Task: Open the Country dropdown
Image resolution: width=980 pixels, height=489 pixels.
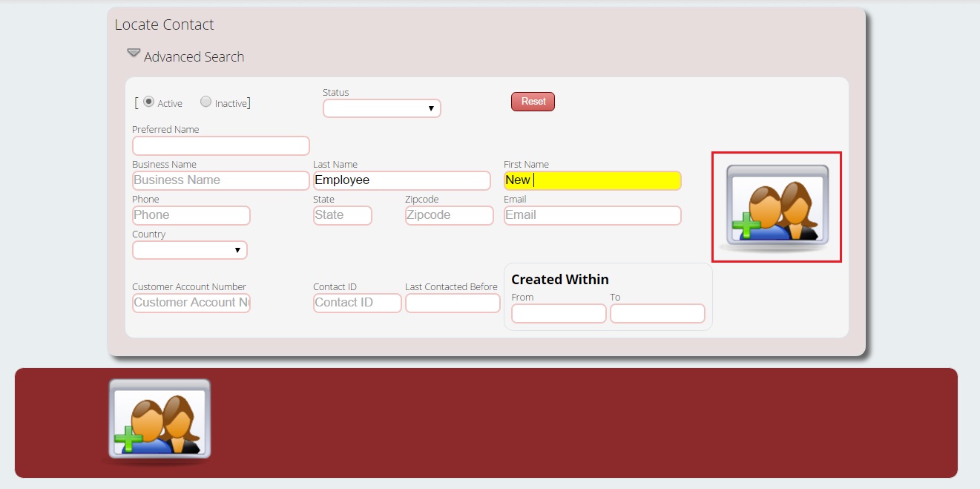Action: tap(190, 250)
